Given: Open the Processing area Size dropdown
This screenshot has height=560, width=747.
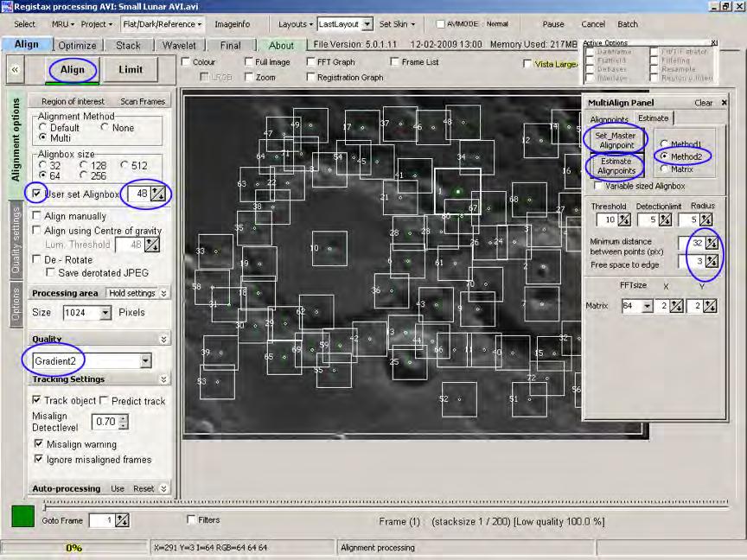Looking at the screenshot, I should tap(105, 312).
